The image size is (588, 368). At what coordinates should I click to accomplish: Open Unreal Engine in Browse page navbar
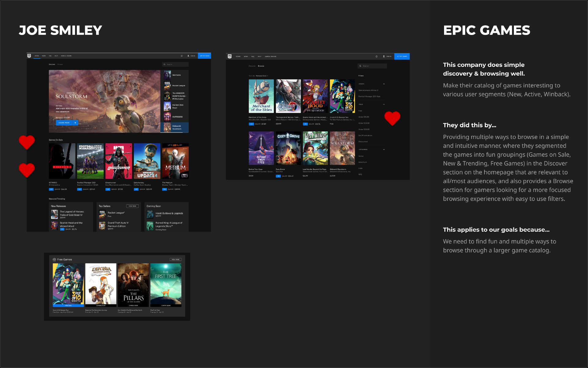click(x=270, y=56)
